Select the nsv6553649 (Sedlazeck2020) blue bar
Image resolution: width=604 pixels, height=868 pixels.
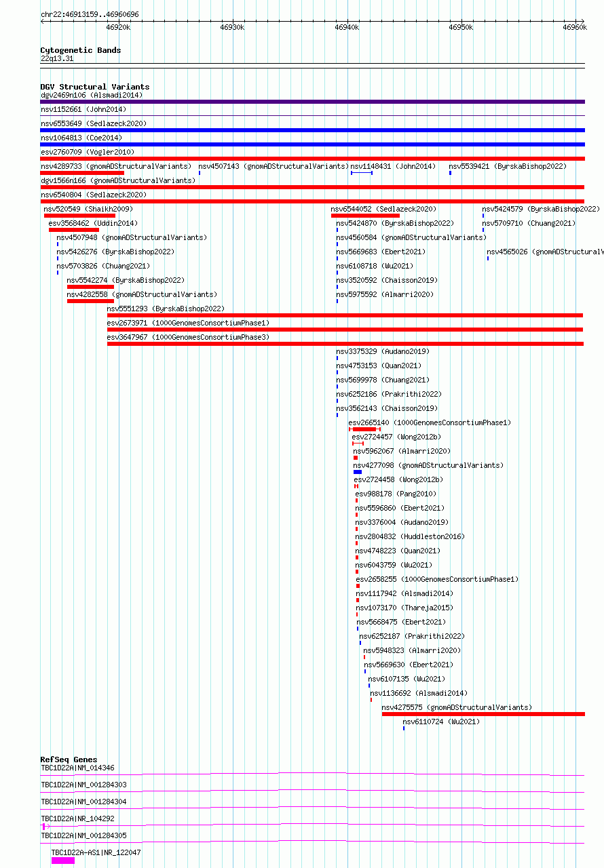point(312,130)
